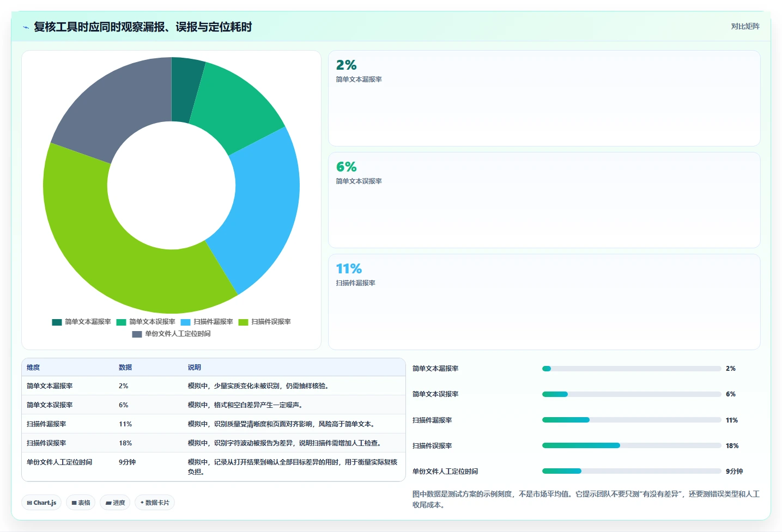
Task: Toggle 单份文件人工定位时间 legend item
Action: tap(171, 334)
